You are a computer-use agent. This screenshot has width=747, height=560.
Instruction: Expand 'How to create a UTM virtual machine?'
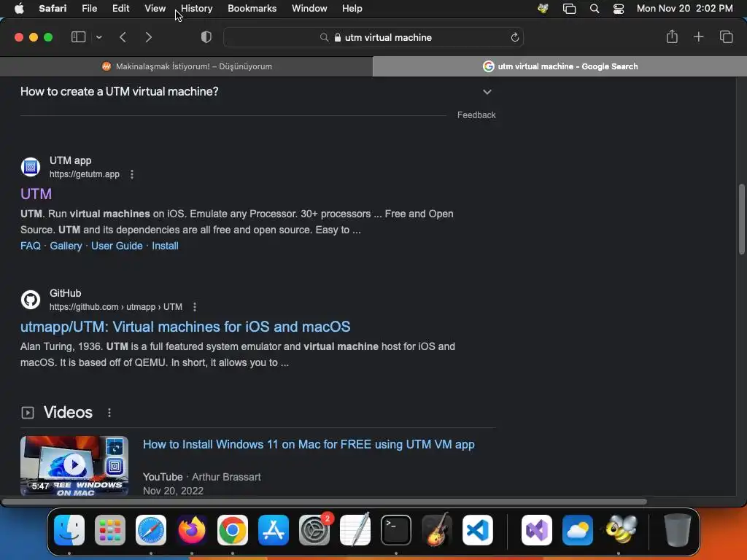[256, 91]
